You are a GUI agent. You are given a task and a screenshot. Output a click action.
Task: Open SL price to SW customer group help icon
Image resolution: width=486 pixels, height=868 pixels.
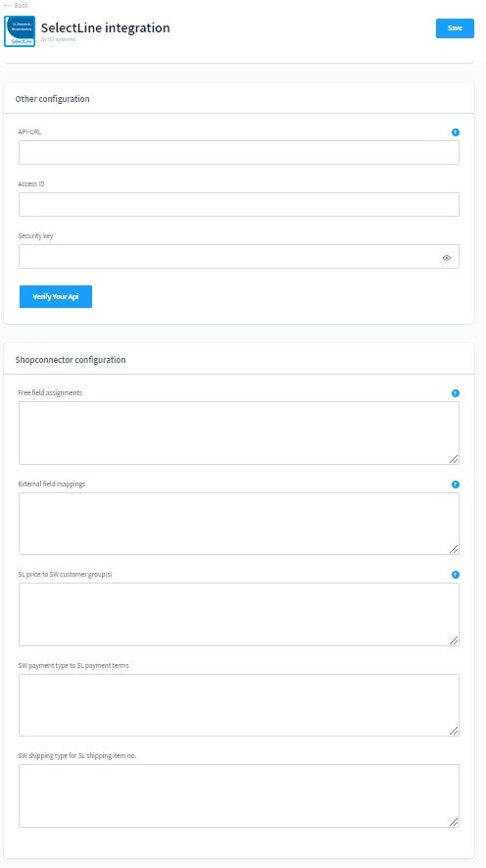(x=455, y=575)
